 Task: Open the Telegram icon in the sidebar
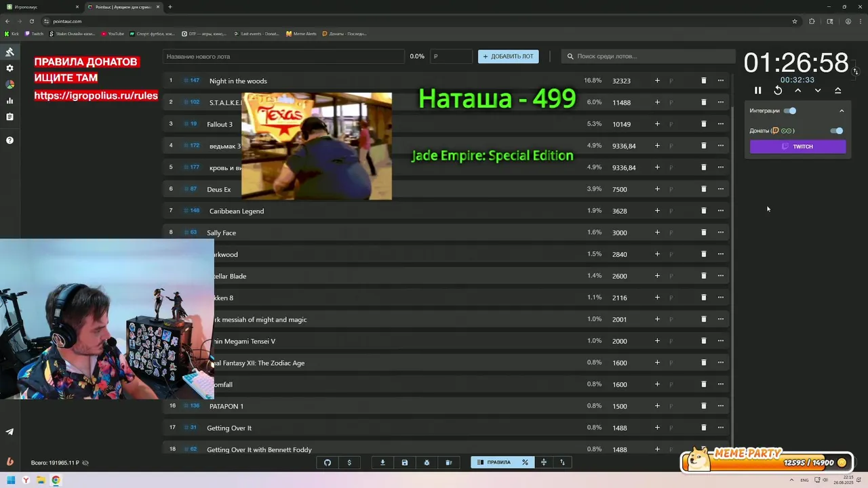(9, 432)
